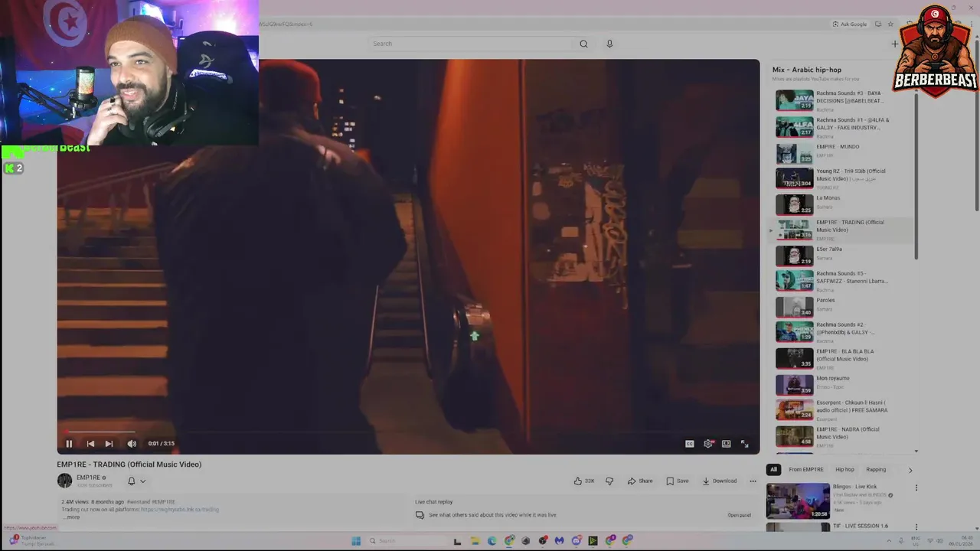This screenshot has height=551, width=980.
Task: Click the search magnifier button
Action: (583, 44)
